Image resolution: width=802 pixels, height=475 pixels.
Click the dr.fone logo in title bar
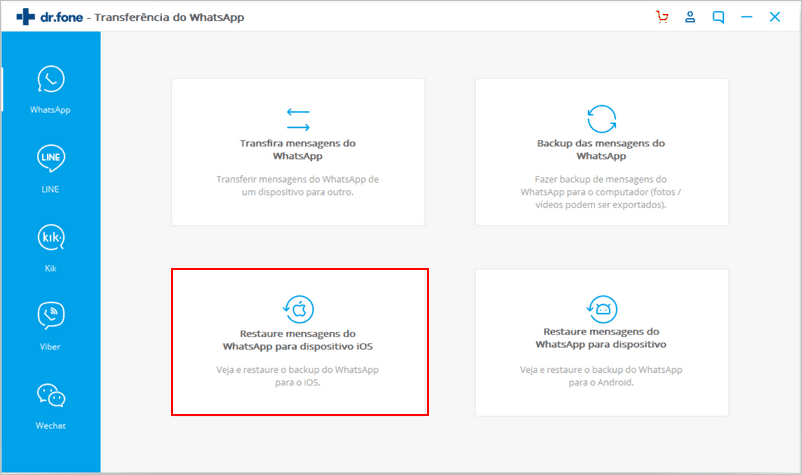(52, 17)
